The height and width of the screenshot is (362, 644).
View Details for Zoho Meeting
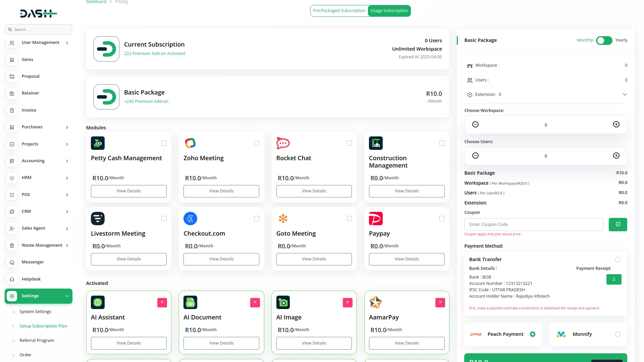(x=221, y=191)
